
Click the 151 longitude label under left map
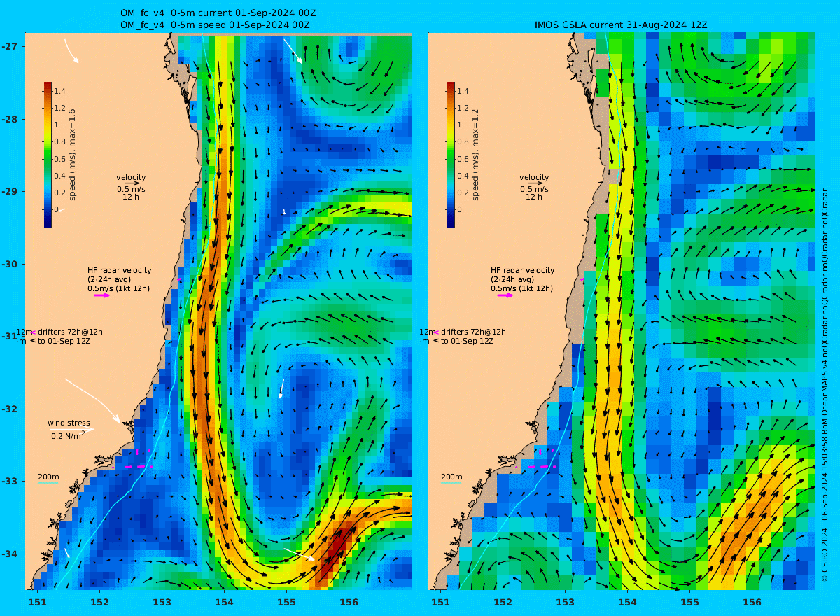coord(37,602)
